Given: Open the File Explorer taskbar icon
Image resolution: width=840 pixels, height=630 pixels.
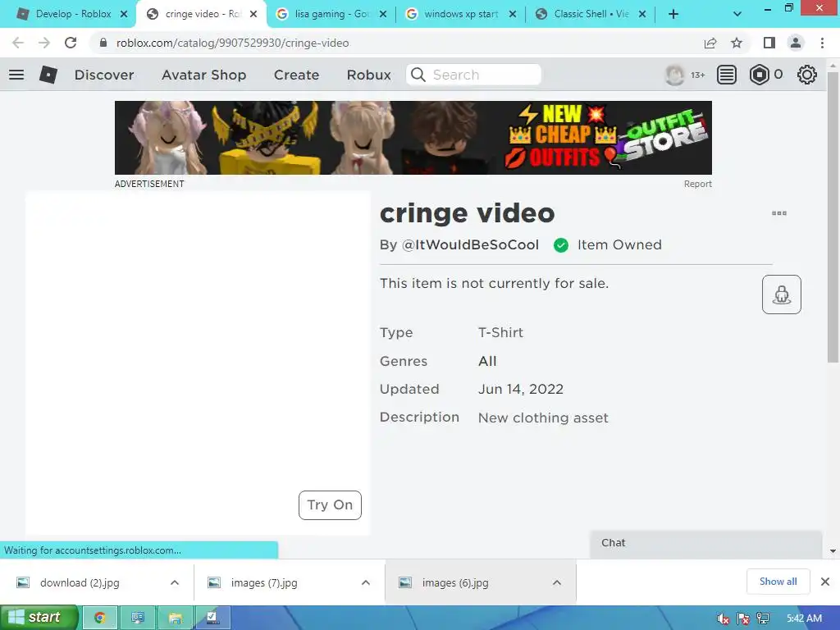Looking at the screenshot, I should (176, 619).
